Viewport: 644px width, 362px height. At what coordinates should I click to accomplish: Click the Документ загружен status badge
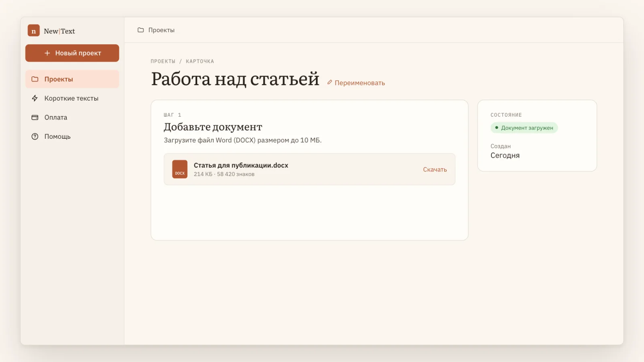click(524, 128)
